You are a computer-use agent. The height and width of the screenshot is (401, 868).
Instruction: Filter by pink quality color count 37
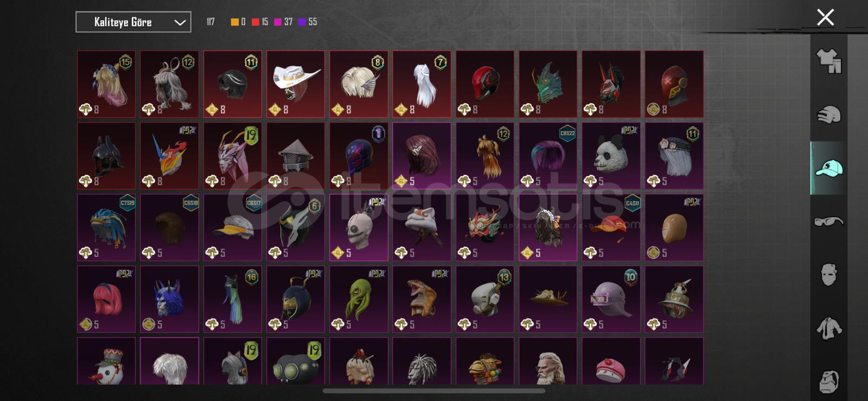(283, 22)
